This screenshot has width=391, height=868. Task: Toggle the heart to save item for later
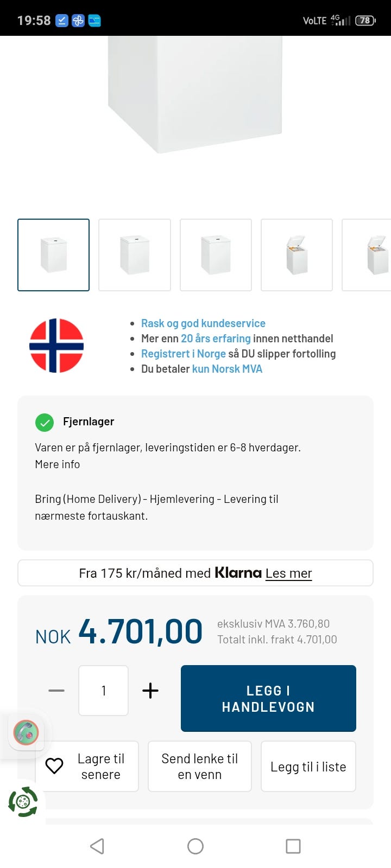click(x=54, y=766)
